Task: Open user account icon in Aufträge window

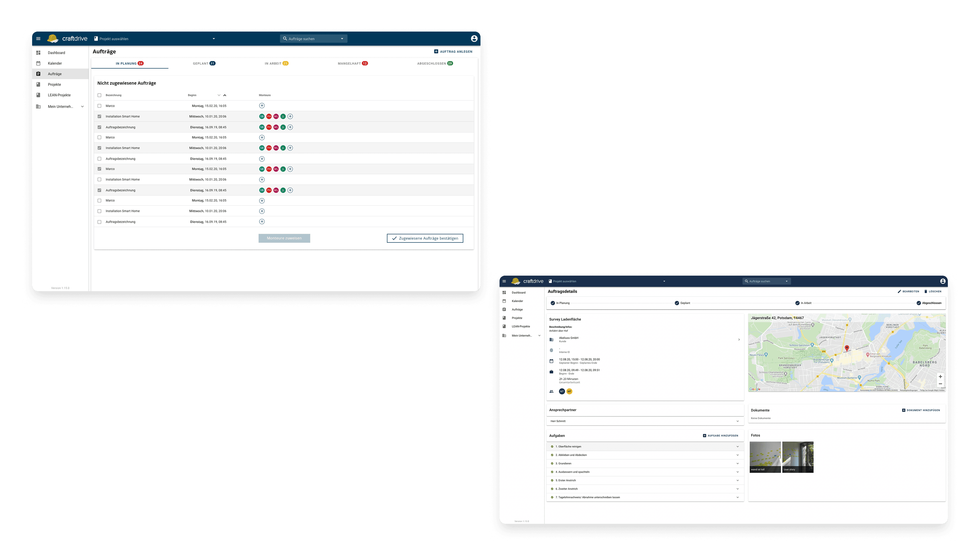Action: (474, 38)
